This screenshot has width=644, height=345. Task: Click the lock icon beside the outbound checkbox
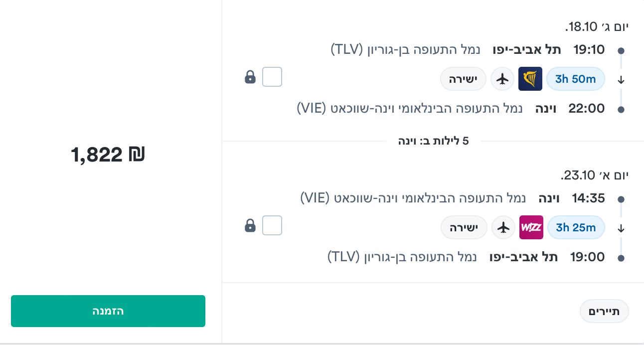[250, 77]
